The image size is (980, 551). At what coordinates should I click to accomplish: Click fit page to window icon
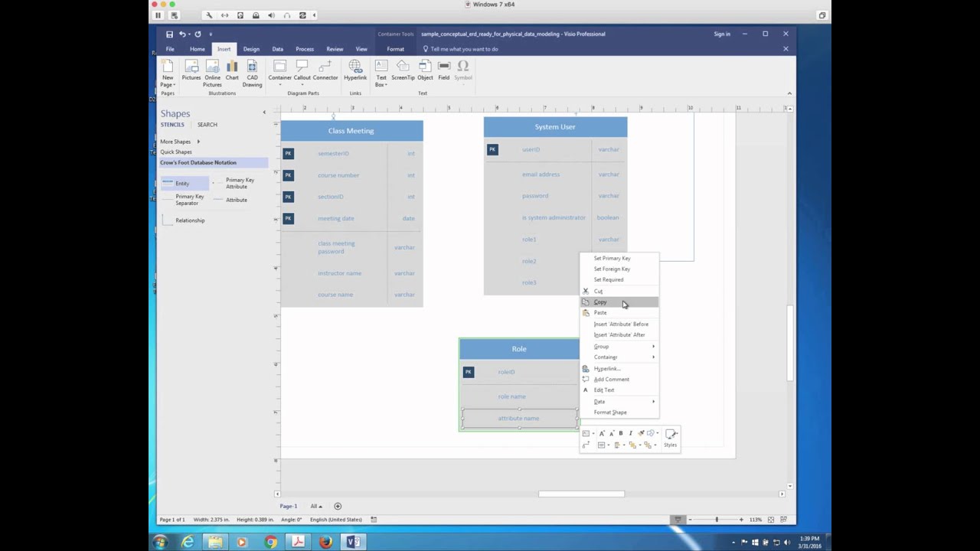click(771, 520)
